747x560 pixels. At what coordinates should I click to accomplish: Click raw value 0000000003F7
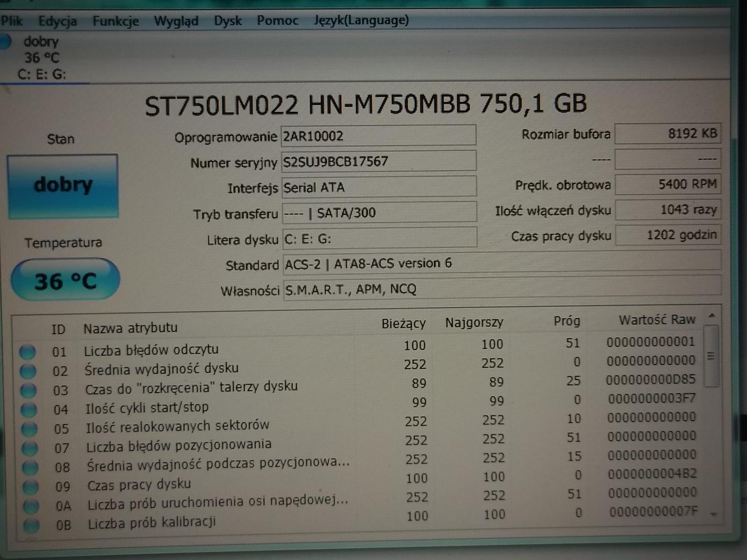652,399
